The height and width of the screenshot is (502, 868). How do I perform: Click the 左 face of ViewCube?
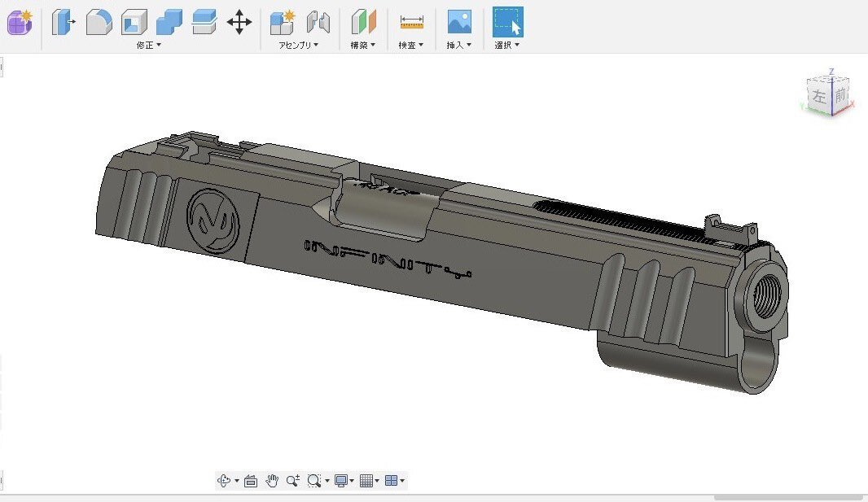(819, 98)
